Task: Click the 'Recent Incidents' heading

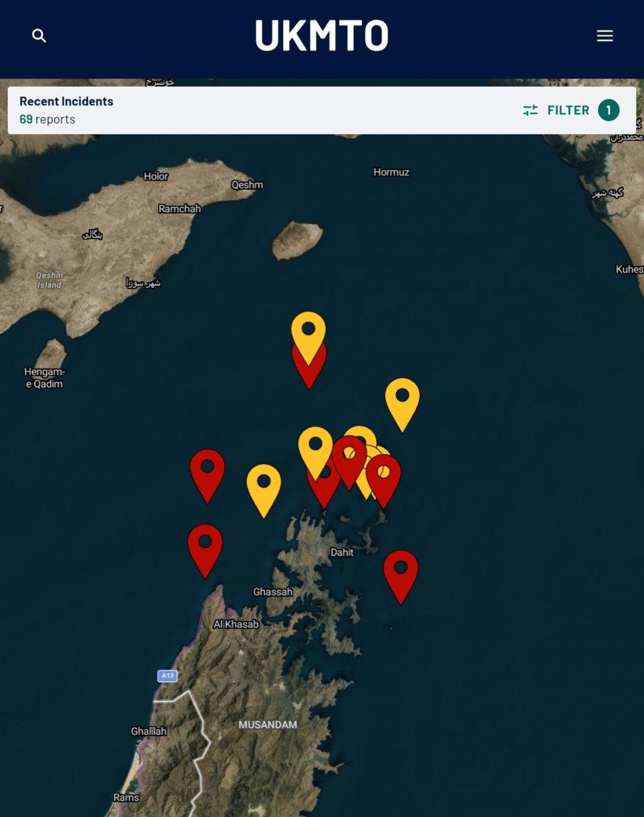Action: [x=66, y=101]
